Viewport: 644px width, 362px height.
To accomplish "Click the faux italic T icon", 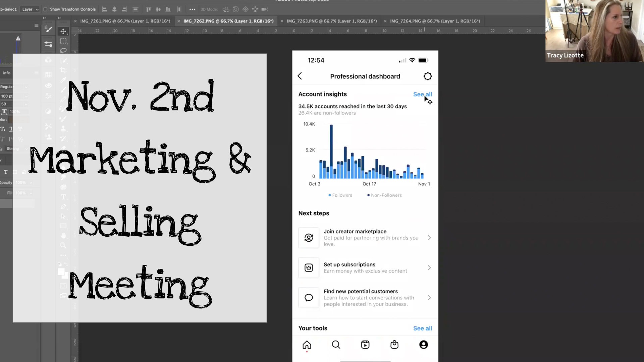I will [x=3, y=139].
